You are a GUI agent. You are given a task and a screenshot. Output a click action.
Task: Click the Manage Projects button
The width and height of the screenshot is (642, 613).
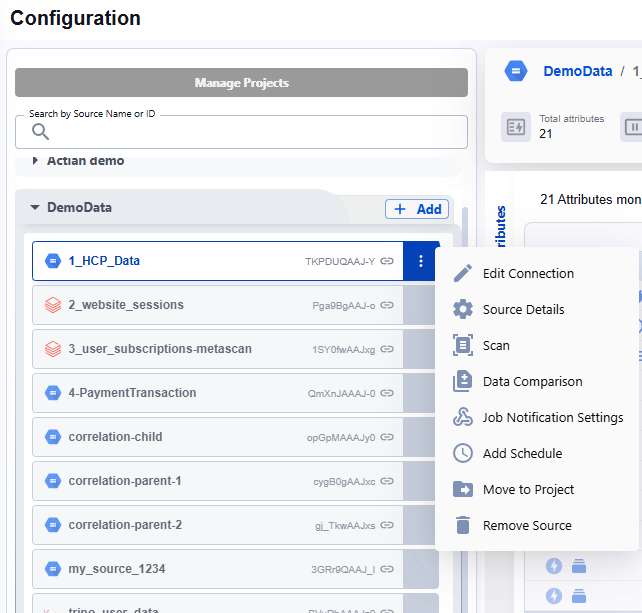pos(241,83)
